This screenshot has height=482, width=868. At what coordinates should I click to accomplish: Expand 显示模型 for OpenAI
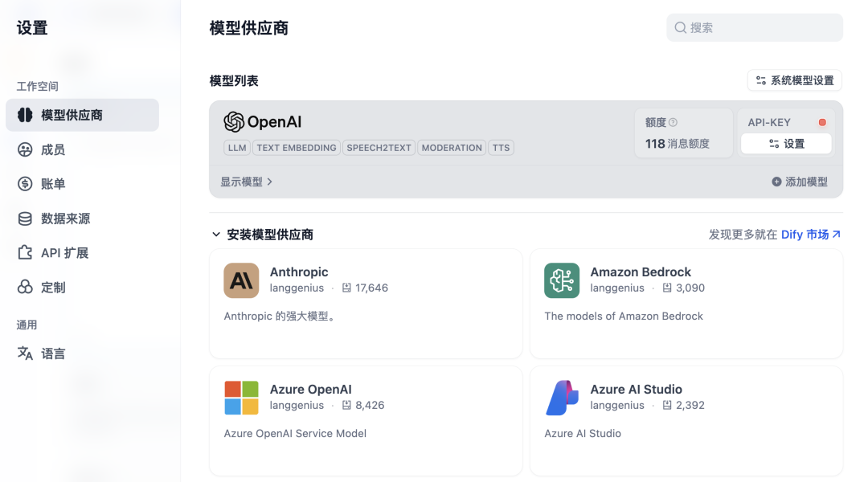point(247,182)
